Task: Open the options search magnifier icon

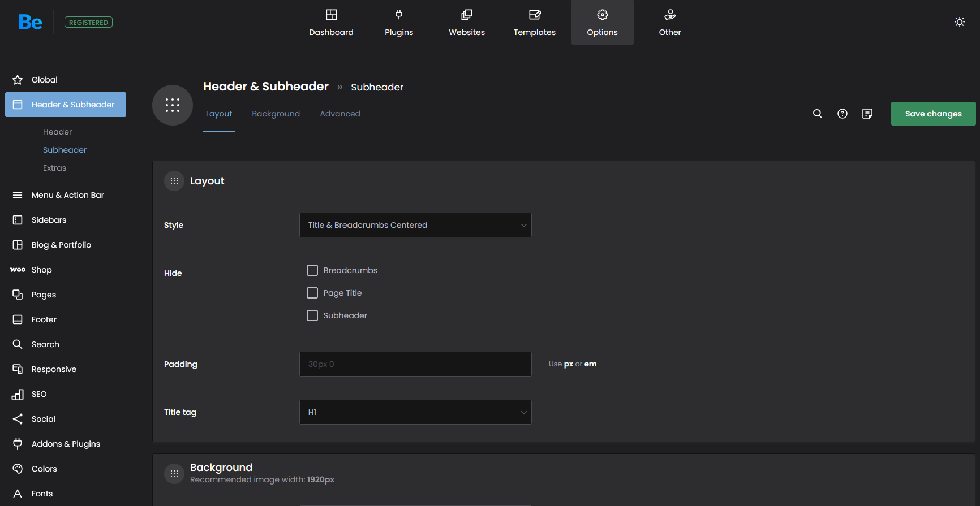Action: 817,114
